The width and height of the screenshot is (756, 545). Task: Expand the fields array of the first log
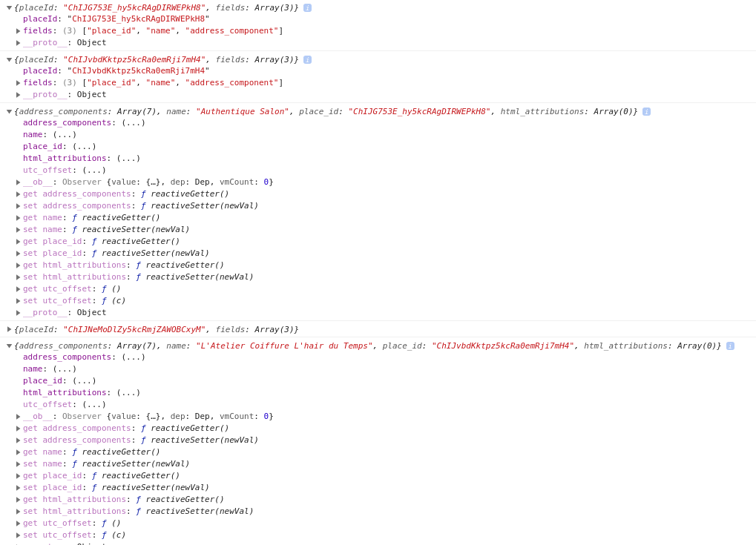coord(18,30)
